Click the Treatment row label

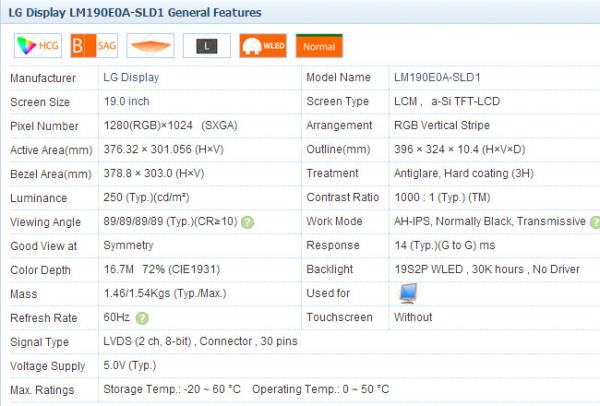(x=332, y=173)
